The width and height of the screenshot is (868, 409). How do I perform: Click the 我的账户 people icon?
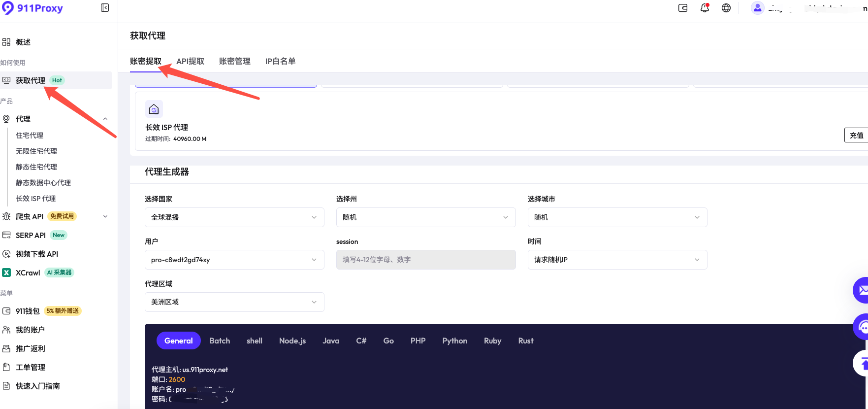[6, 330]
